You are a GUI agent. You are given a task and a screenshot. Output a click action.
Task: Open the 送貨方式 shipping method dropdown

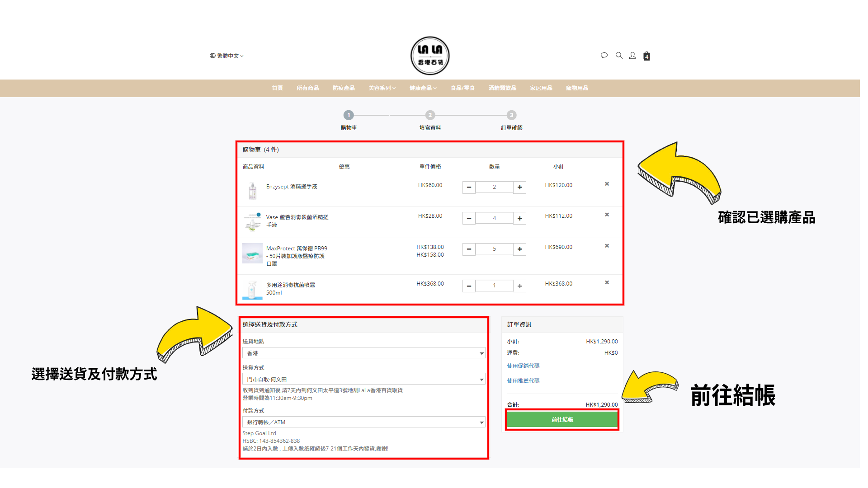(363, 379)
